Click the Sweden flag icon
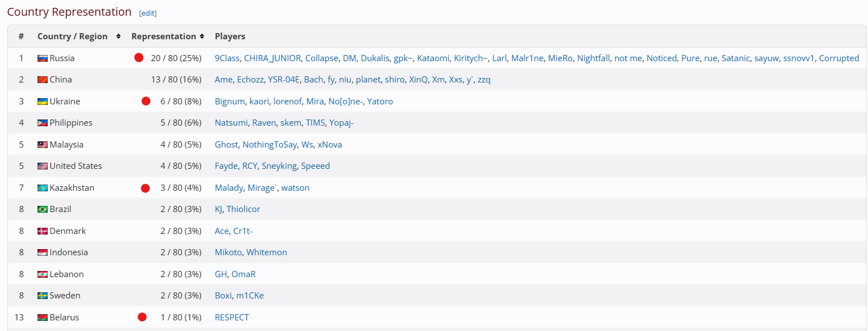The width and height of the screenshot is (868, 331). (43, 296)
